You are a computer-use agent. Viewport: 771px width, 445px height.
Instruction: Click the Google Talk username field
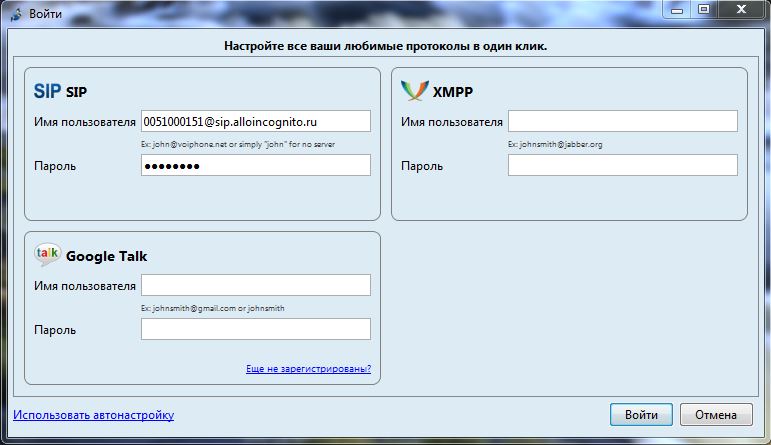[256, 285]
